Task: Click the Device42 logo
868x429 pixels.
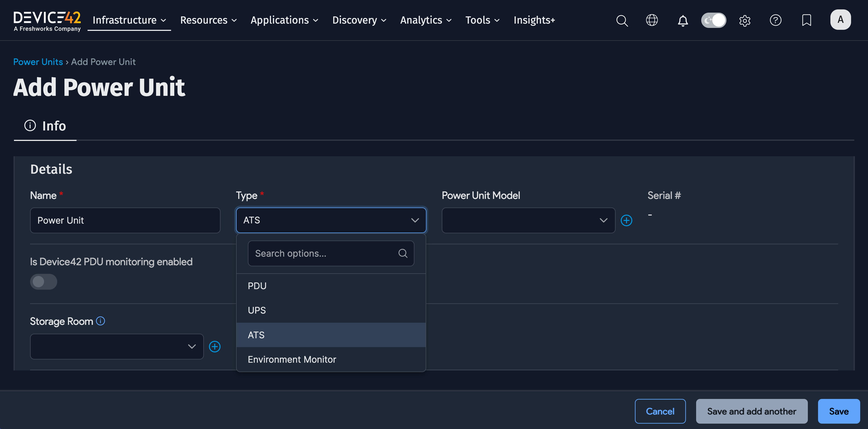Action: (x=47, y=21)
